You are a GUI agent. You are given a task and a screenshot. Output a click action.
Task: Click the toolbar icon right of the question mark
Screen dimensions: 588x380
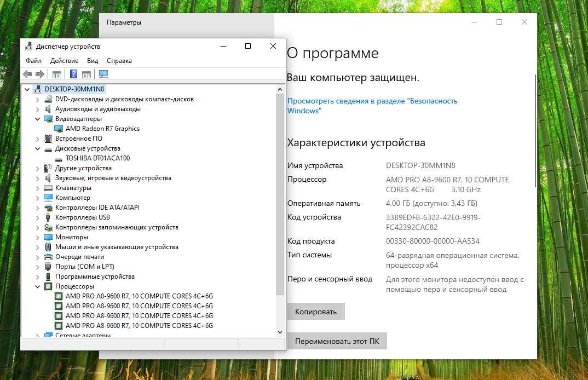point(87,74)
